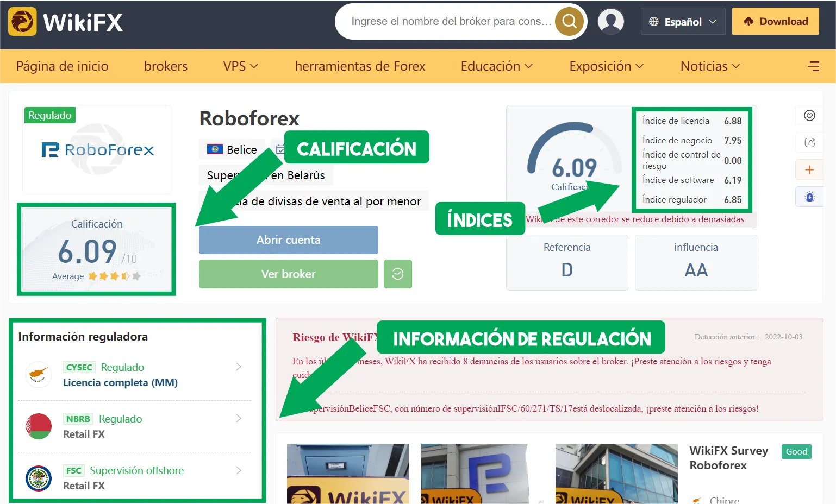
Task: Open CYSEC Licencia completa (MM) link
Action: [x=120, y=382]
